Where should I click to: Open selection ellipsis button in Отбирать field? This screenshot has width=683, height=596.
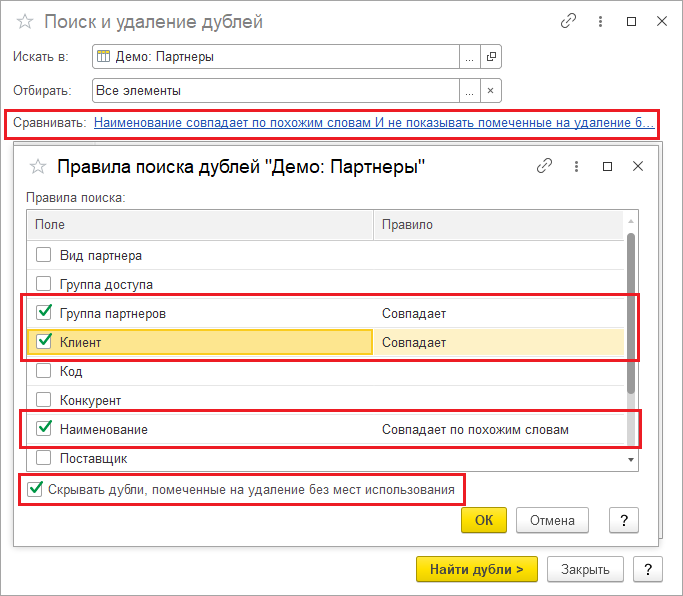[470, 91]
